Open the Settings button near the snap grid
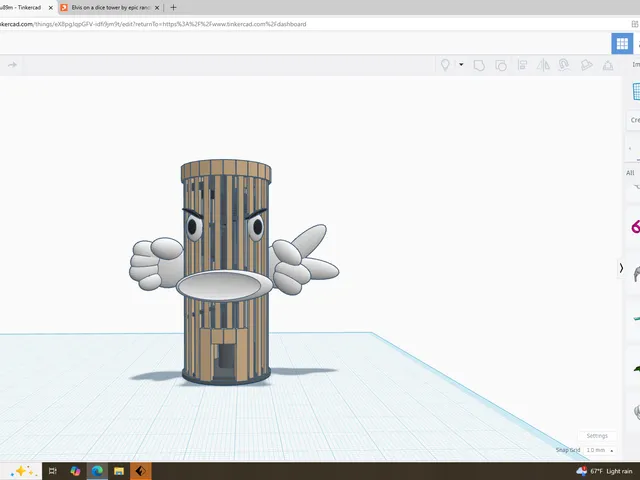 click(597, 436)
